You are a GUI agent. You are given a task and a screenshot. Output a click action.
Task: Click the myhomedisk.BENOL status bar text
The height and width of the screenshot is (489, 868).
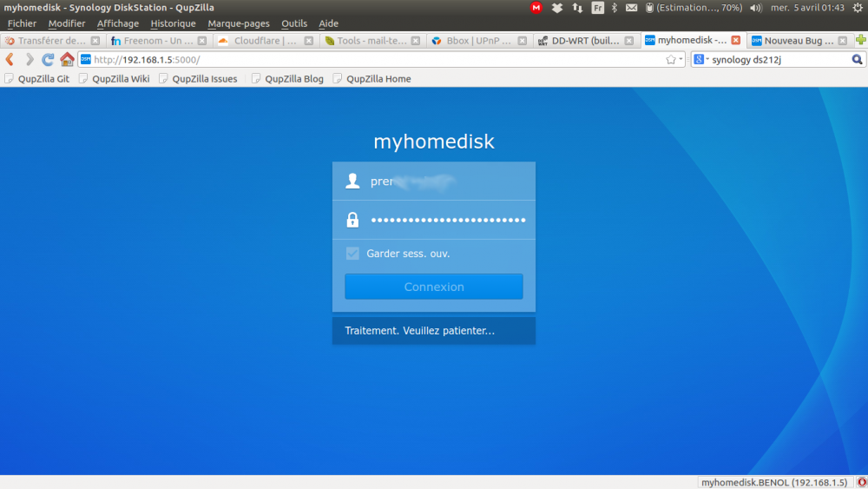(774, 482)
